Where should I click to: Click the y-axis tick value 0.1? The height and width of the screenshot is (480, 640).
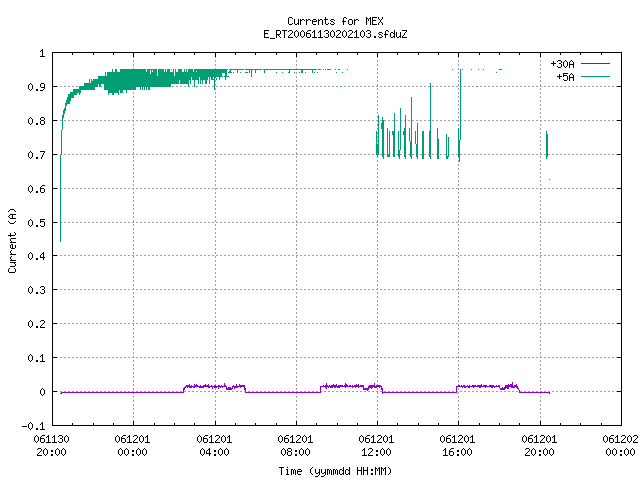tap(36, 358)
